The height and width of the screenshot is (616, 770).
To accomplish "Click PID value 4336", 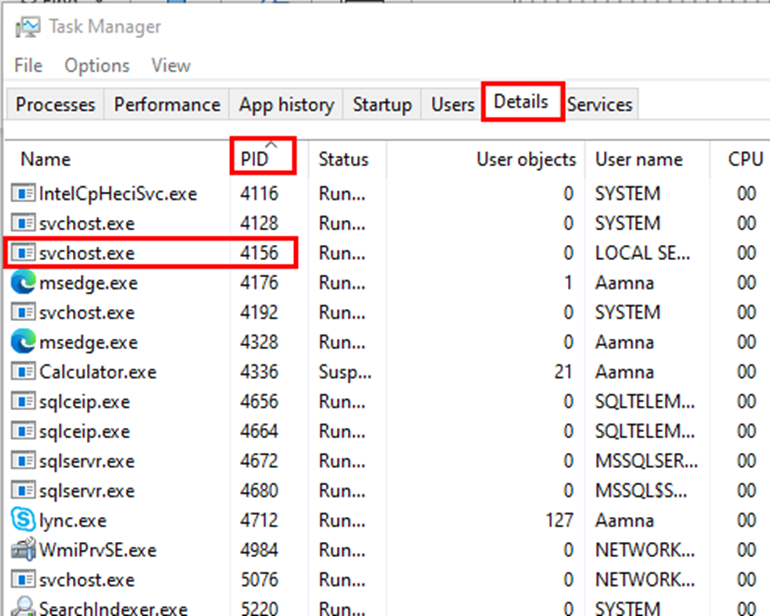I will tap(259, 372).
